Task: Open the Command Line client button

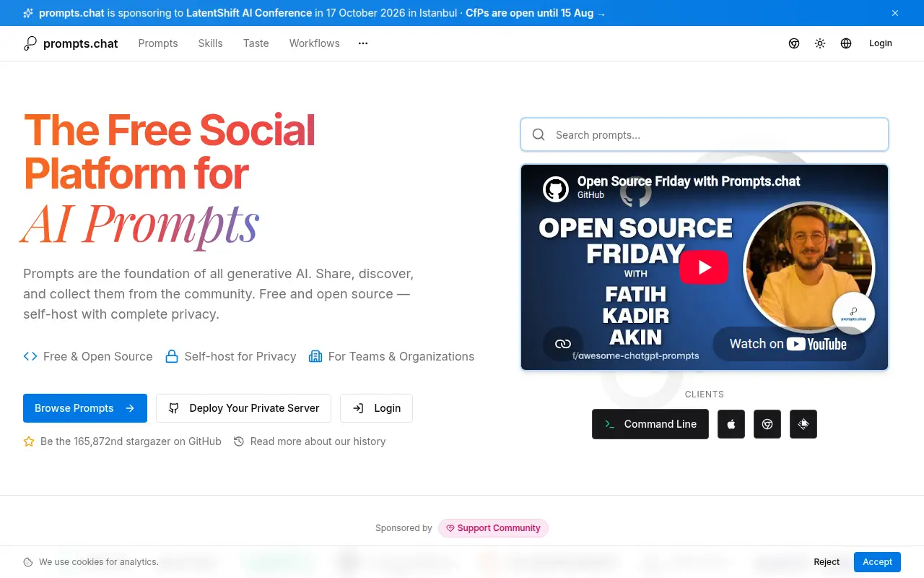Action: [x=650, y=424]
